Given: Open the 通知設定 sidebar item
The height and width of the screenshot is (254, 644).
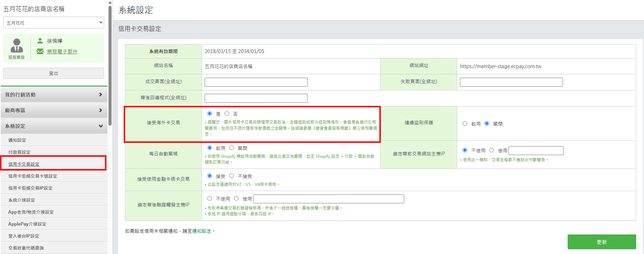Looking at the screenshot, I should point(17,140).
